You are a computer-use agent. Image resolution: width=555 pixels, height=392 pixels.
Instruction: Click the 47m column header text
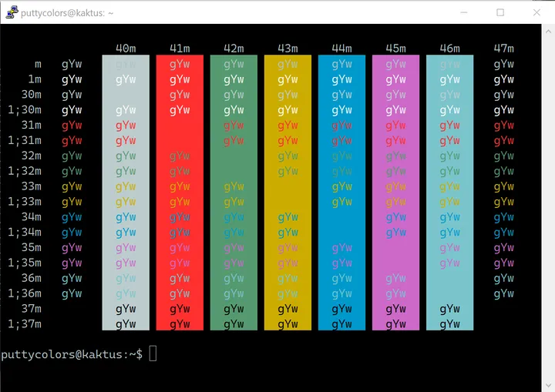tap(503, 49)
